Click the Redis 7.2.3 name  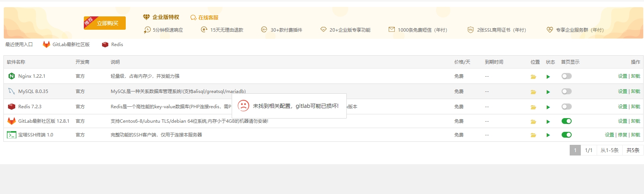30,107
